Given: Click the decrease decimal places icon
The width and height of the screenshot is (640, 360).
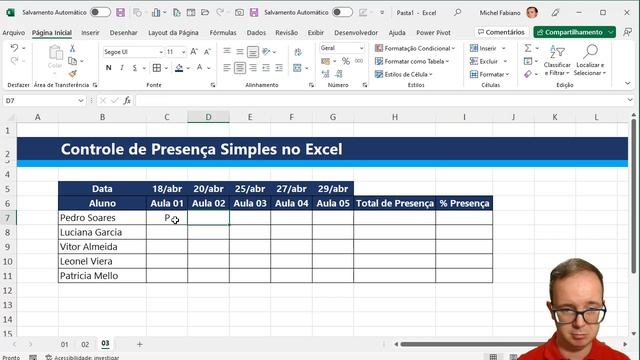Looking at the screenshot, I should point(339,74).
